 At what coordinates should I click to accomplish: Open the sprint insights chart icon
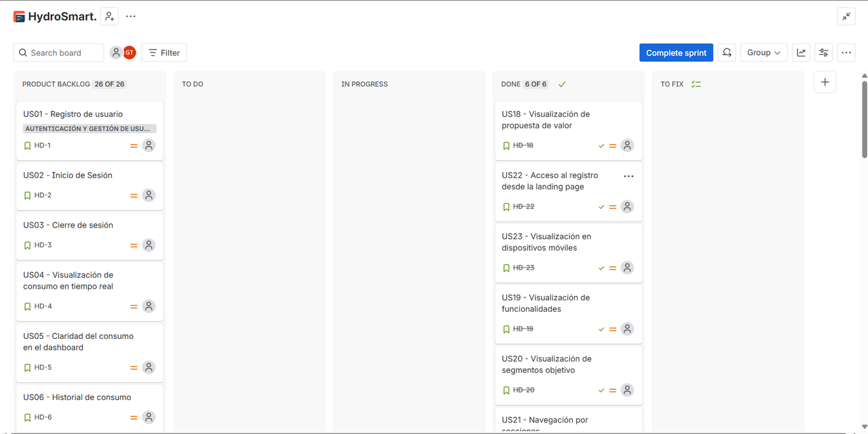coord(801,52)
